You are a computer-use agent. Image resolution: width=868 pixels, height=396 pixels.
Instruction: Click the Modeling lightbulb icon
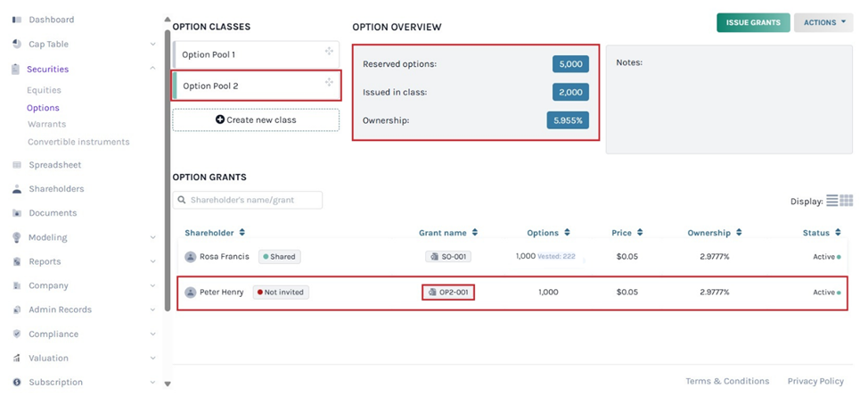click(x=17, y=237)
